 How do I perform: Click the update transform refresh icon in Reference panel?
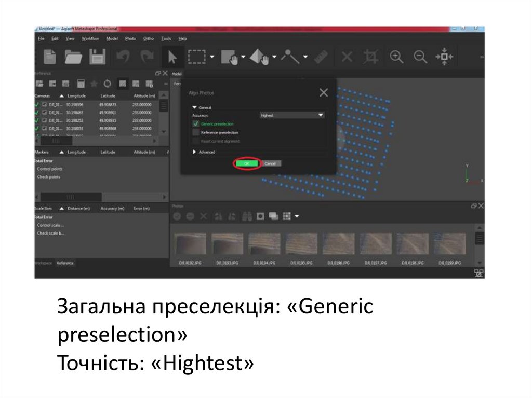(108, 84)
